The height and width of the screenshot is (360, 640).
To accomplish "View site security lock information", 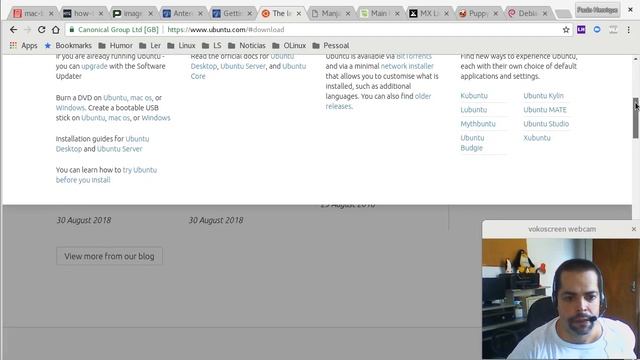I will click(72, 29).
